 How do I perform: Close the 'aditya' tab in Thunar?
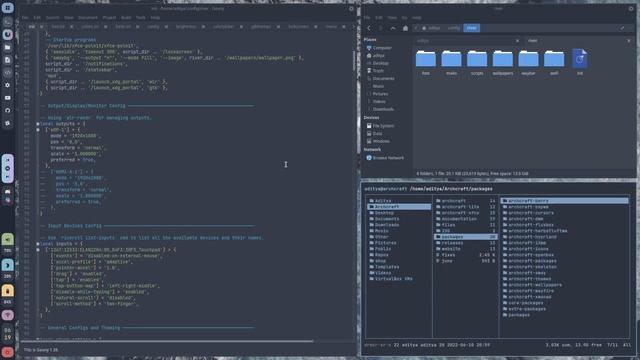pyautogui.click(x=517, y=41)
